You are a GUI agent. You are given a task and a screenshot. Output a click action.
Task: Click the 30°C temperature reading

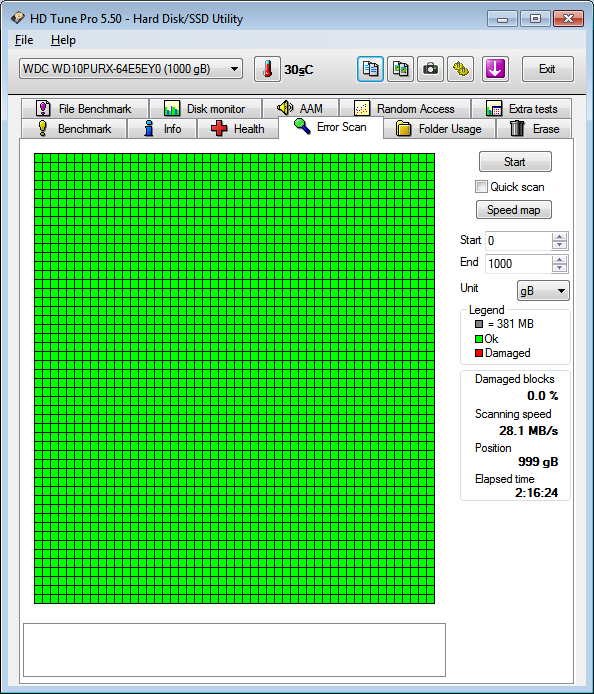pos(298,69)
